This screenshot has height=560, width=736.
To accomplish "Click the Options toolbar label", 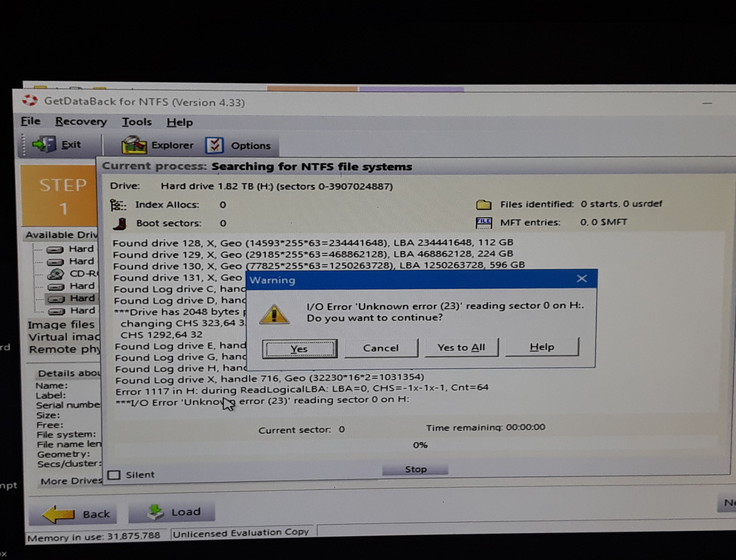I will pos(251,146).
